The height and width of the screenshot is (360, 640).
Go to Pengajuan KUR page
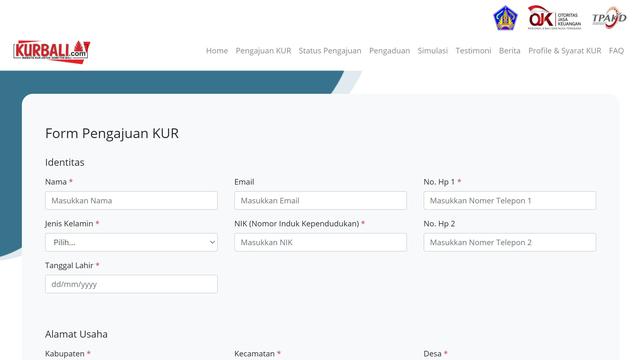point(263,51)
